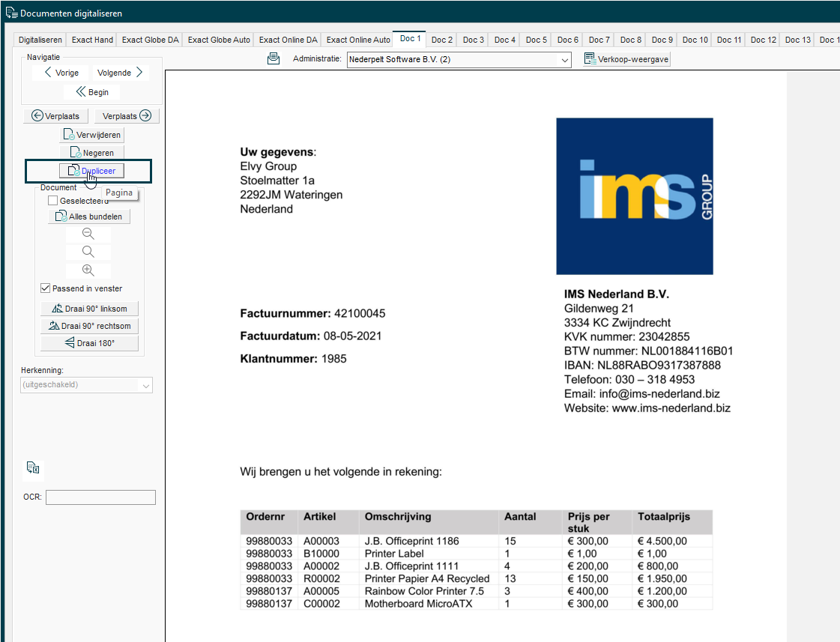840x642 pixels.
Task: Click total price € 4.500,00
Action: coord(662,541)
